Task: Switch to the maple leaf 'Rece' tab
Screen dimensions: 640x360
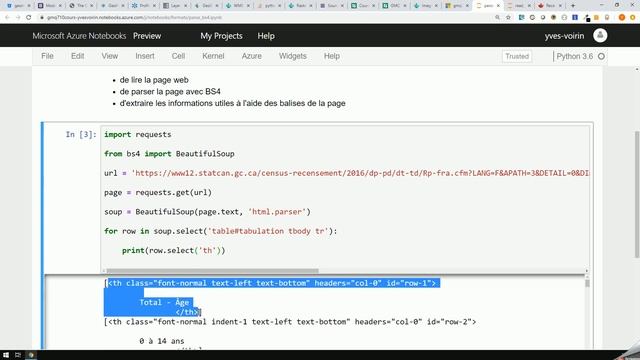Action: coord(551,6)
